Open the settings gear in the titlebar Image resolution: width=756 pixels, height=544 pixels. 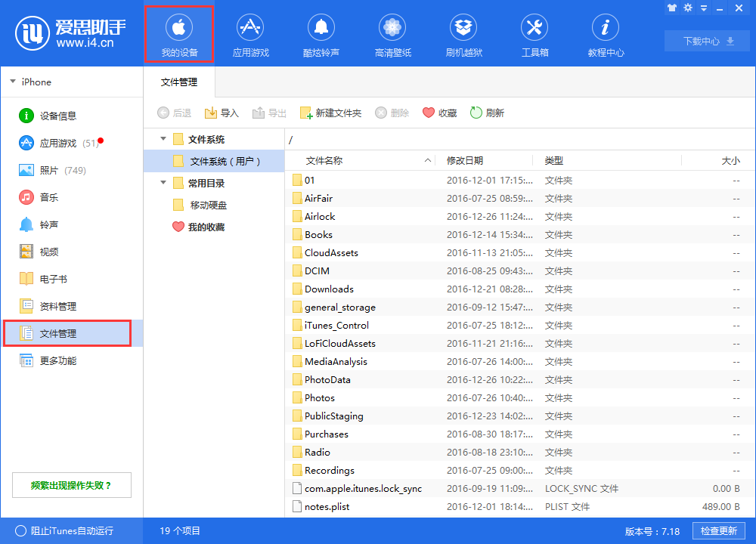686,8
